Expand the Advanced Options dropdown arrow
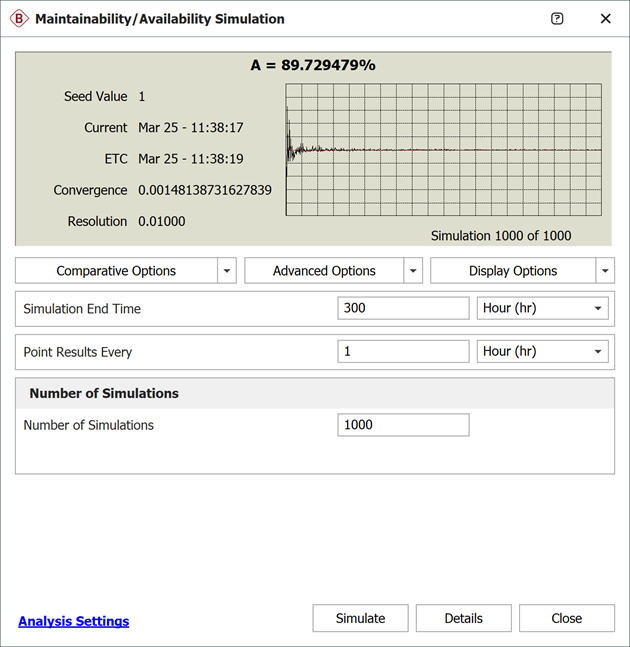Screen dimensions: 630x647 click(x=413, y=271)
